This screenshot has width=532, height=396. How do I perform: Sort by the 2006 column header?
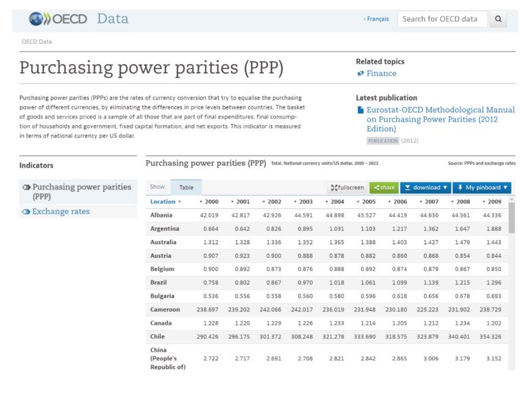[x=398, y=201]
